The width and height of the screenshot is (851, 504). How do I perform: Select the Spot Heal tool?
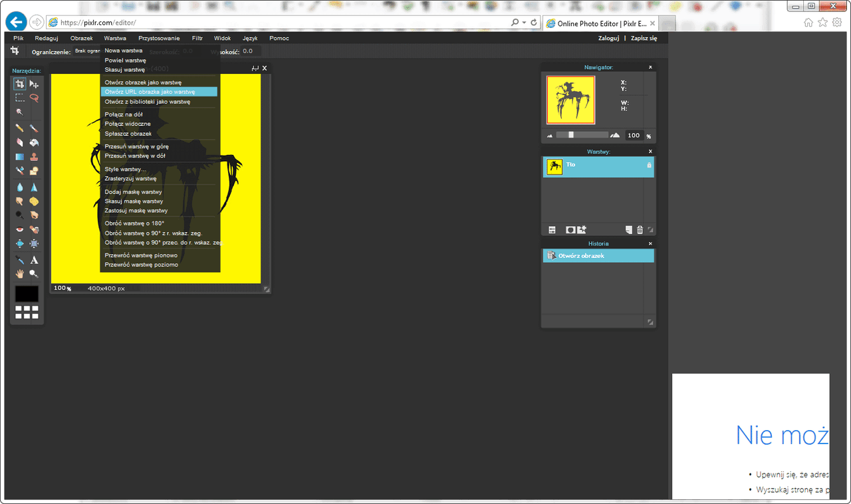pos(34,229)
